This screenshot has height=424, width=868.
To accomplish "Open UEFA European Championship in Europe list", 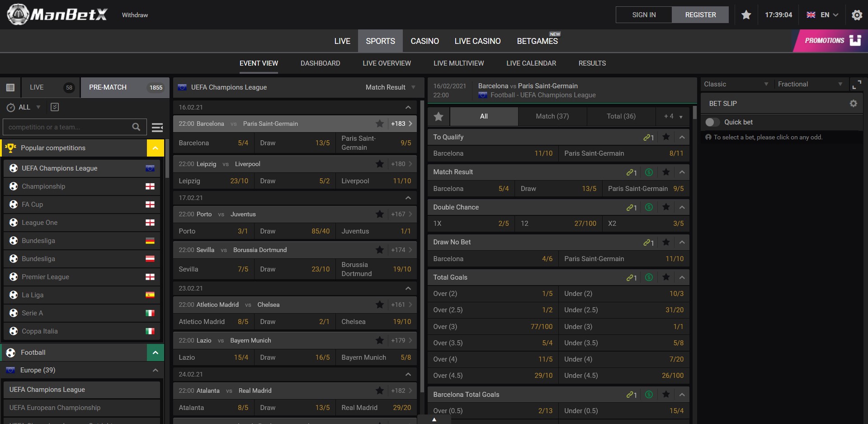I will point(82,408).
